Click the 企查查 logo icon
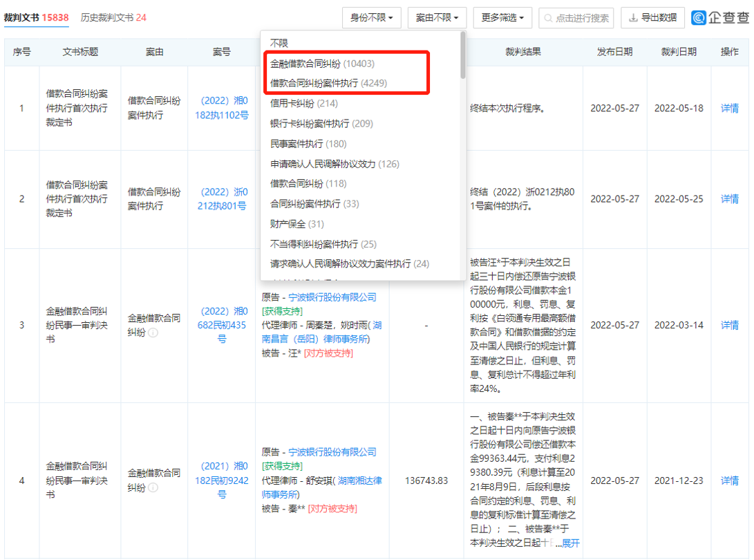 tap(699, 18)
